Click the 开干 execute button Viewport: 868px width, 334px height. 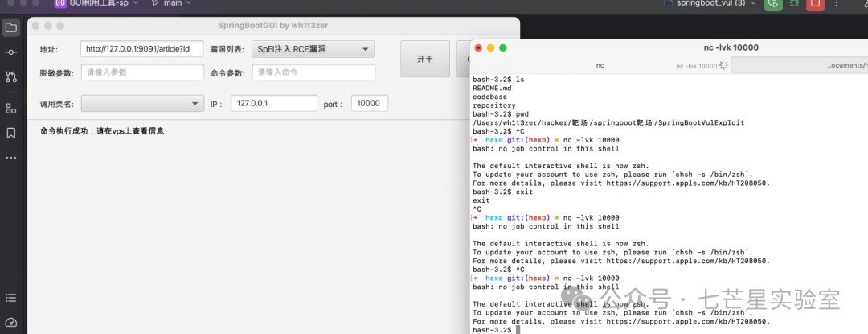425,59
